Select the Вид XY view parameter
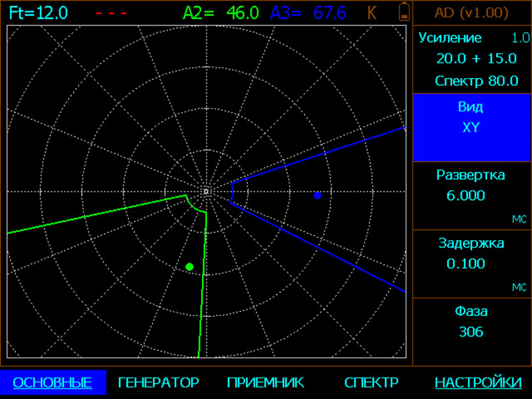This screenshot has width=532, height=399. tap(471, 127)
